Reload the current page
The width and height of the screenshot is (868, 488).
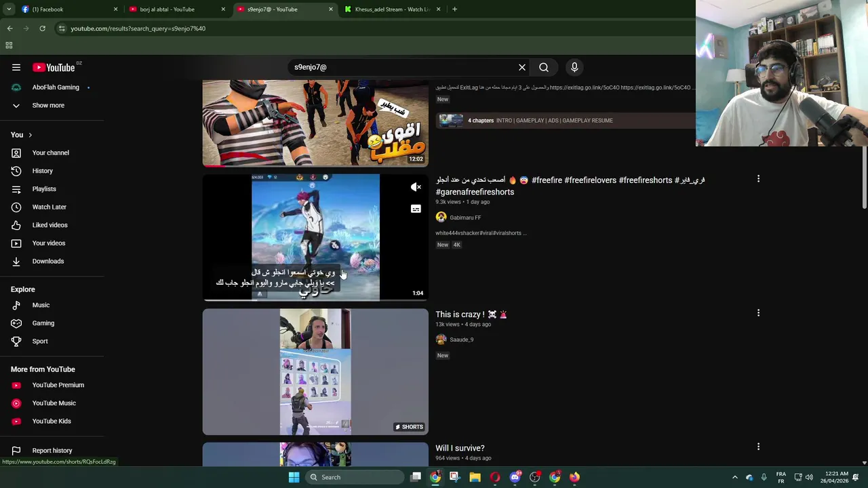[x=42, y=28]
